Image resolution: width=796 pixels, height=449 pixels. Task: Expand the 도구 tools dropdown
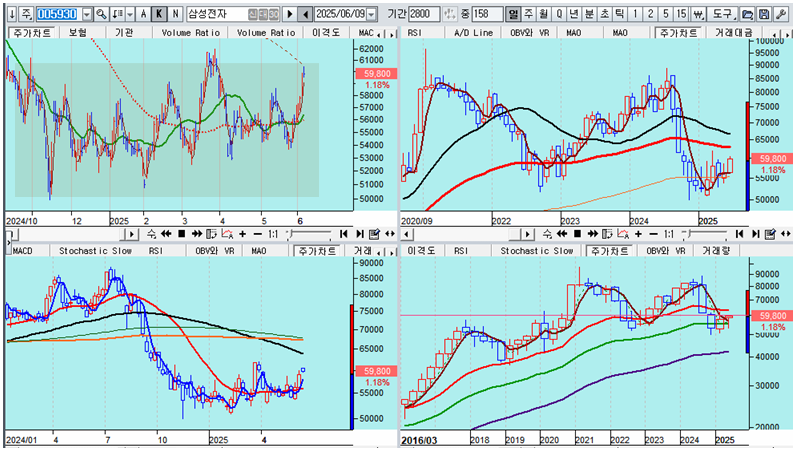[x=722, y=14]
